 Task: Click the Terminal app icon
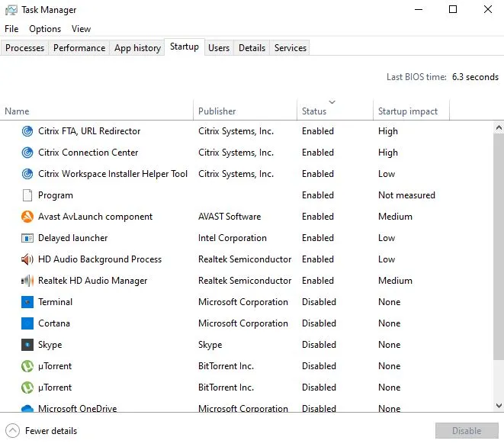click(x=27, y=302)
